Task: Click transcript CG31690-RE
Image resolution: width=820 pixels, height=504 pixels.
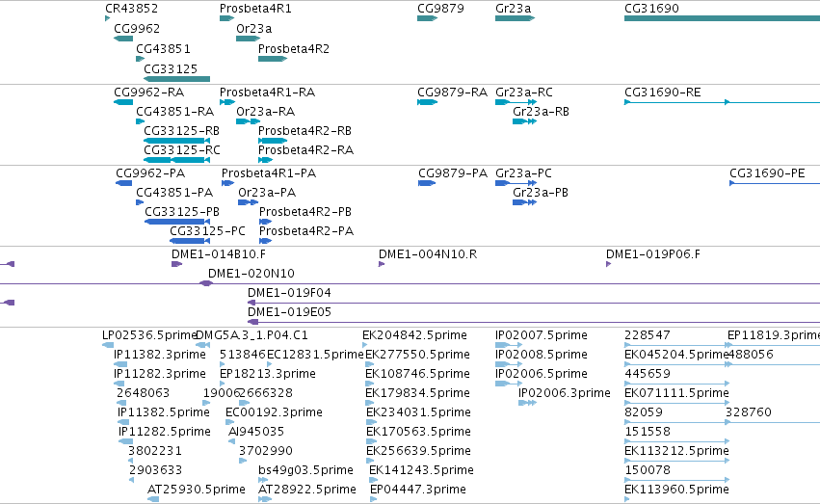Action: [x=663, y=93]
